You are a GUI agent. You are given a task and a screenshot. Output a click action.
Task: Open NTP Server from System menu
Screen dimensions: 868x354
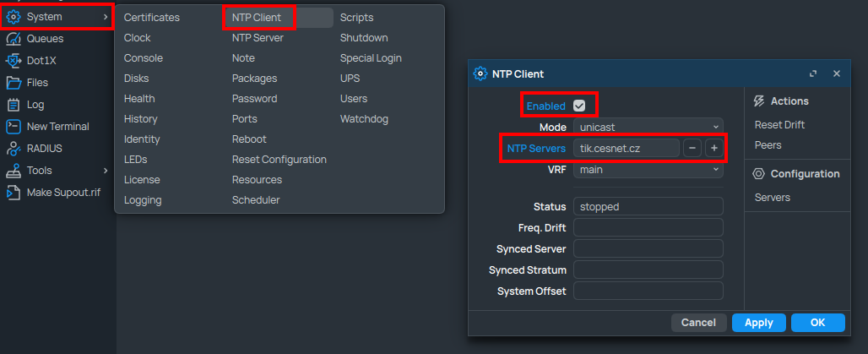click(258, 38)
